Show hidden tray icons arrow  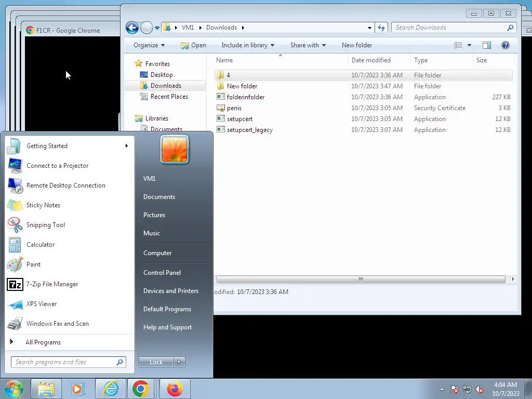click(442, 389)
